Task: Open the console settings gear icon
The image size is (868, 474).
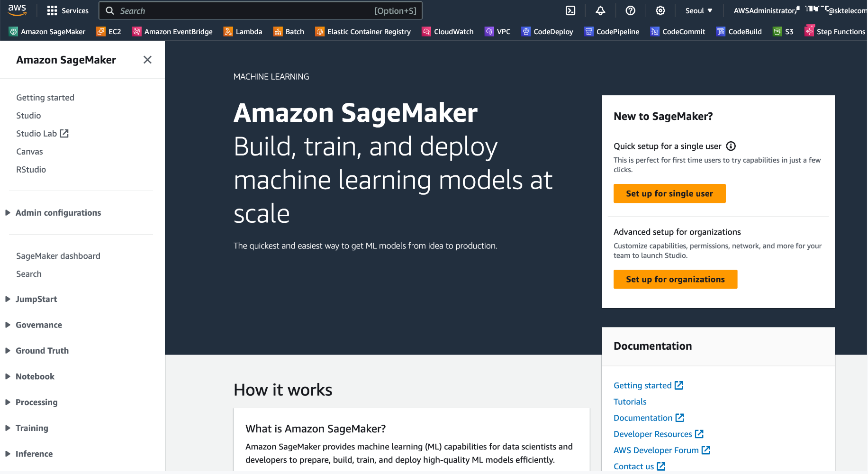Action: point(660,10)
